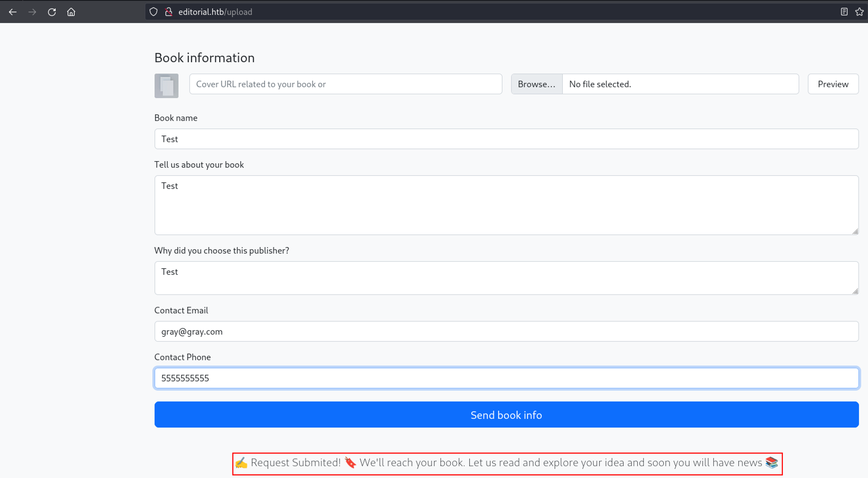Click the Contact Phone field
The width and height of the screenshot is (868, 478).
point(506,378)
